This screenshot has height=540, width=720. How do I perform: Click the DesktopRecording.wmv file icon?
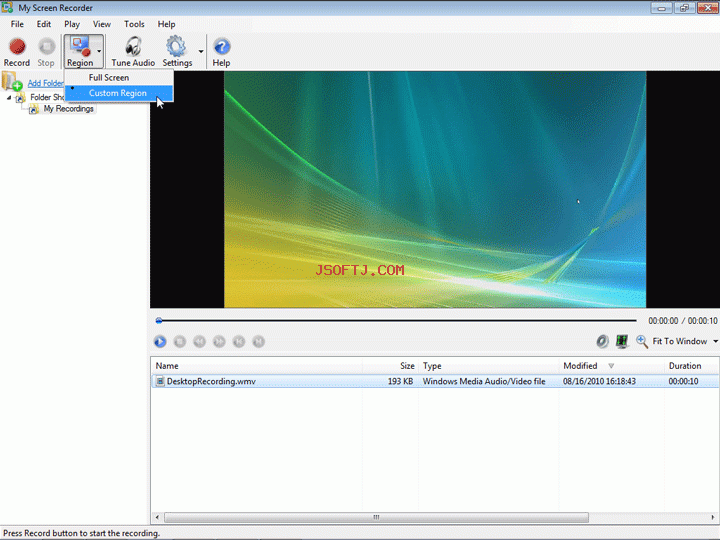(x=160, y=381)
